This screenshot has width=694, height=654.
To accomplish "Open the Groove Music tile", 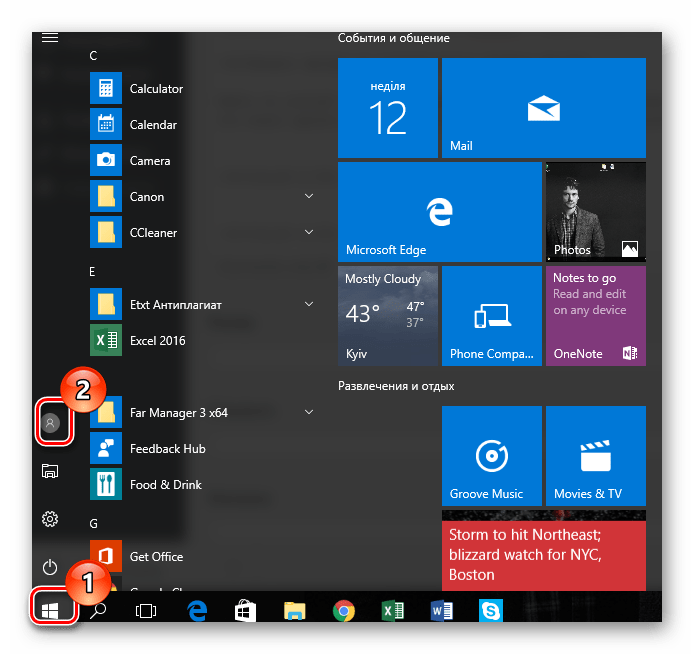I will [x=492, y=456].
